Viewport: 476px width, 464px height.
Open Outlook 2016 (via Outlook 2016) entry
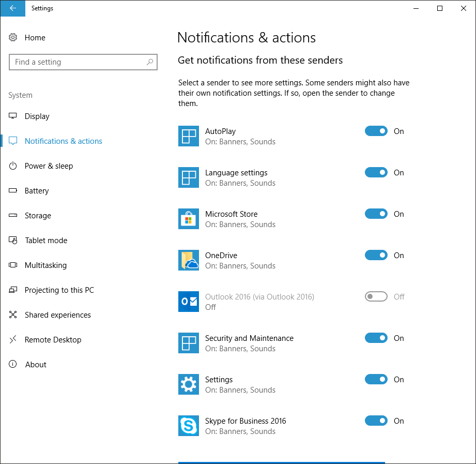(x=259, y=296)
